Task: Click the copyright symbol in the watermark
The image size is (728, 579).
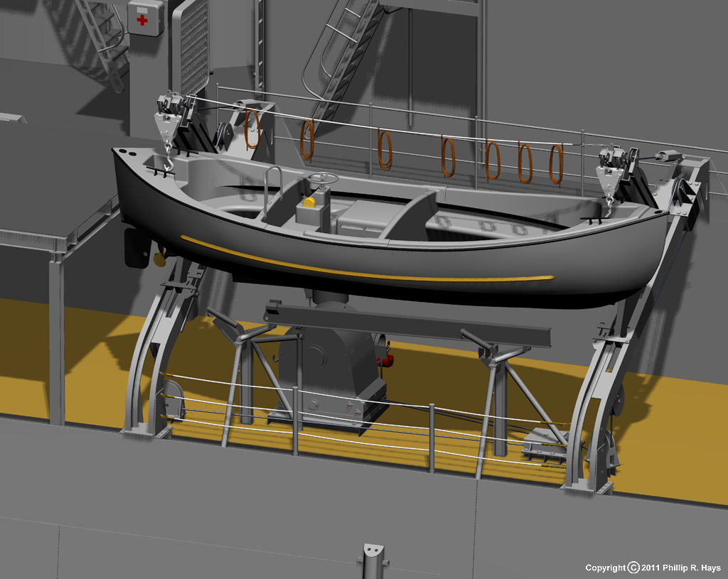Action: point(633,568)
